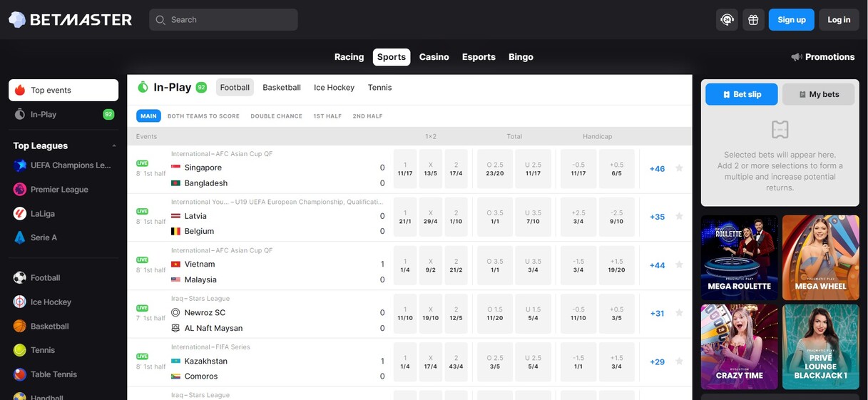The image size is (868, 400).
Task: Select the Football sport icon
Action: 19,278
